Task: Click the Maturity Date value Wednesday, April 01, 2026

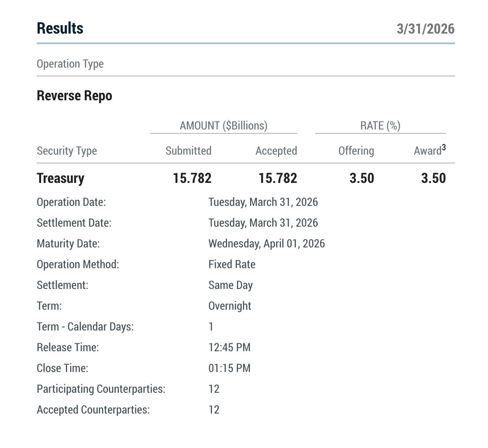Action: point(267,243)
